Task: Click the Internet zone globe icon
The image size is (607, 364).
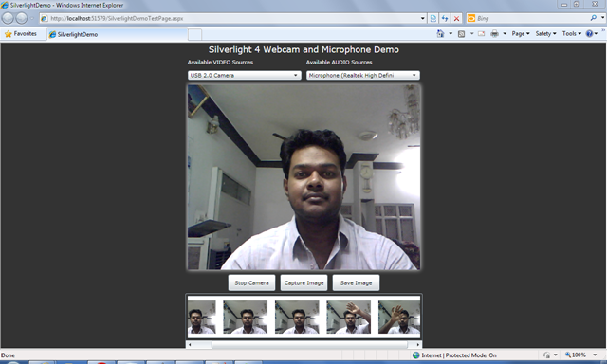Action: point(415,355)
